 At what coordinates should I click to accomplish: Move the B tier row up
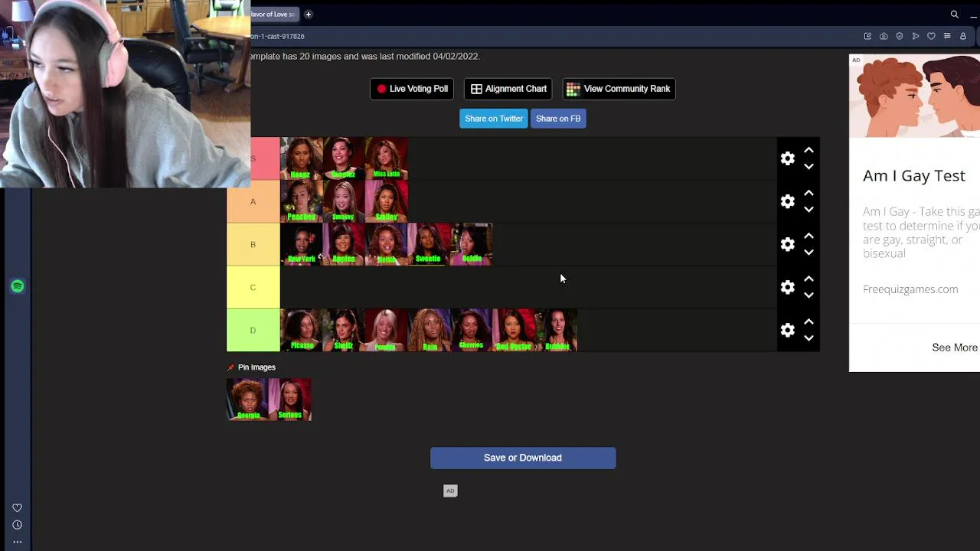pyautogui.click(x=808, y=236)
